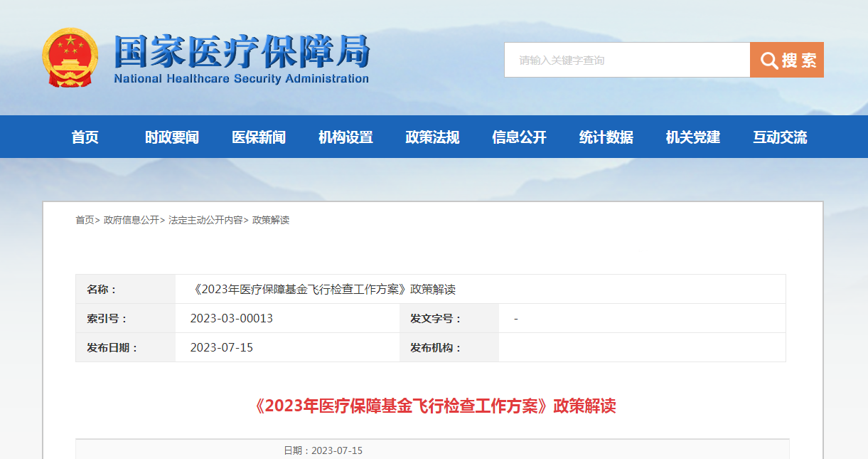The height and width of the screenshot is (459, 868).
Task: Click the 政府信息公开 breadcrumb link
Action: (x=131, y=220)
